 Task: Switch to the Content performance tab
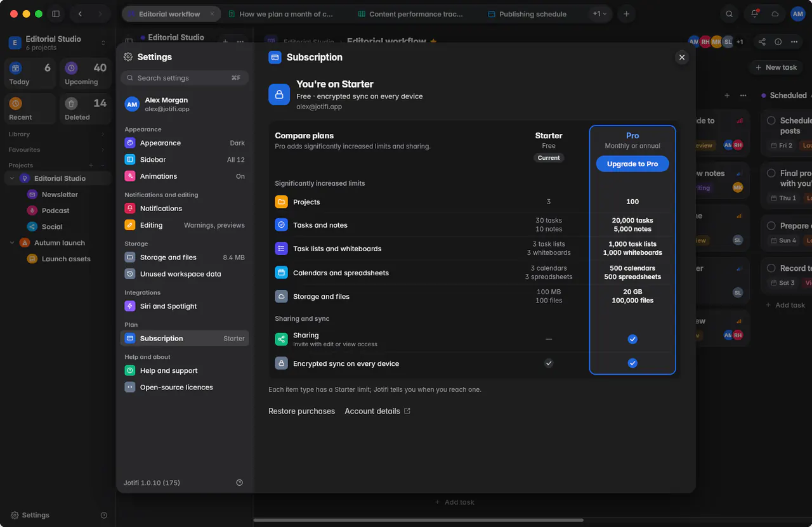coord(410,14)
